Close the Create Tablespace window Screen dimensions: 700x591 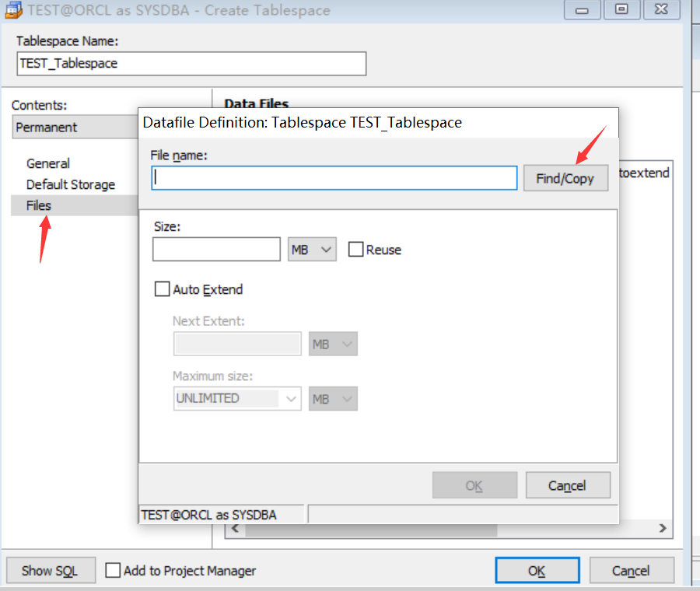click(661, 10)
